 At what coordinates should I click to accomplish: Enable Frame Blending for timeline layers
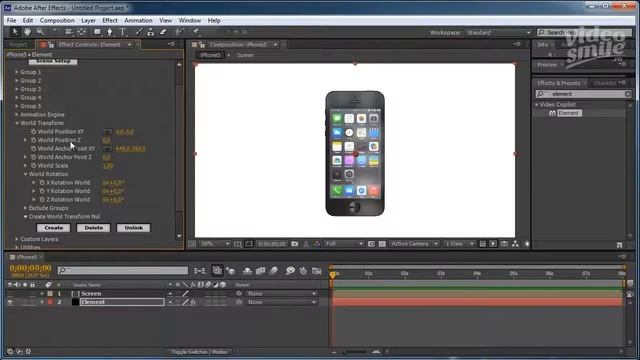tap(260, 271)
